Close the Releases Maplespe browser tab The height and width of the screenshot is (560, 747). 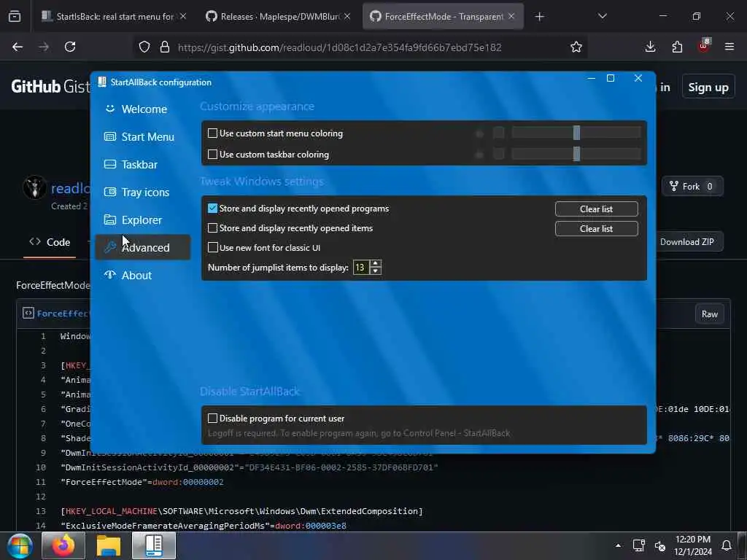[347, 17]
